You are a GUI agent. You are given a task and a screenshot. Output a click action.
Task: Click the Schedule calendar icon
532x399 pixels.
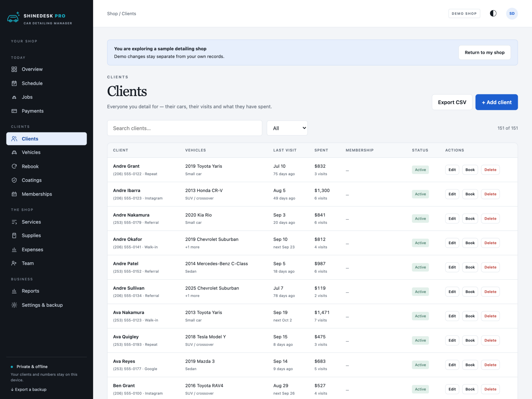[x=14, y=83]
